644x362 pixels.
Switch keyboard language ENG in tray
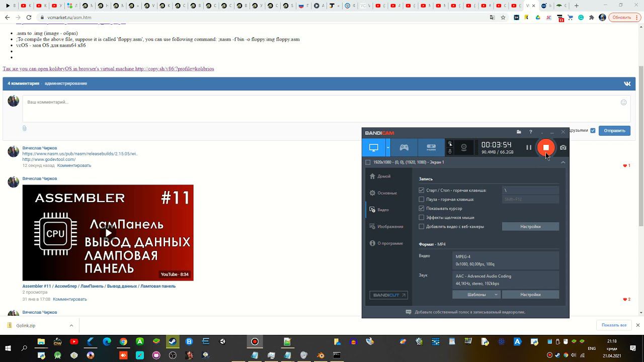592,348
